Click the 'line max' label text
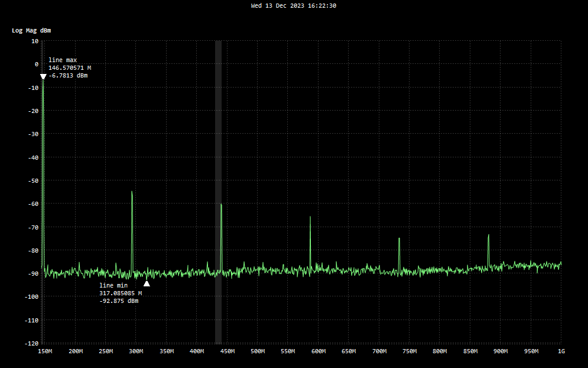The image size is (588, 368). (63, 60)
